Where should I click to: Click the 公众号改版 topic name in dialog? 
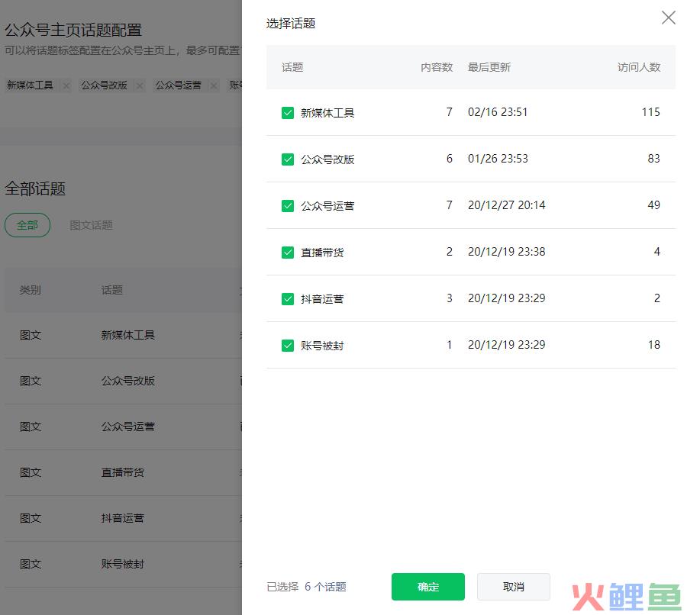tap(327, 159)
